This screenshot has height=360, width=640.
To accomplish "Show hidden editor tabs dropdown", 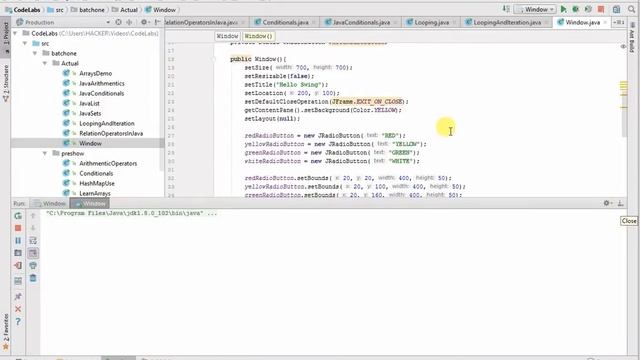I will coord(618,22).
